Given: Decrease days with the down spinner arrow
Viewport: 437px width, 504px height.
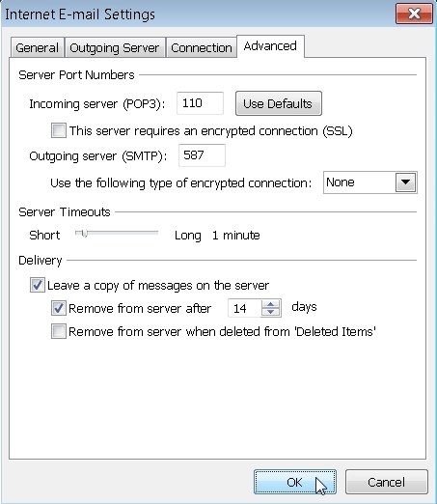Looking at the screenshot, I should point(271,312).
